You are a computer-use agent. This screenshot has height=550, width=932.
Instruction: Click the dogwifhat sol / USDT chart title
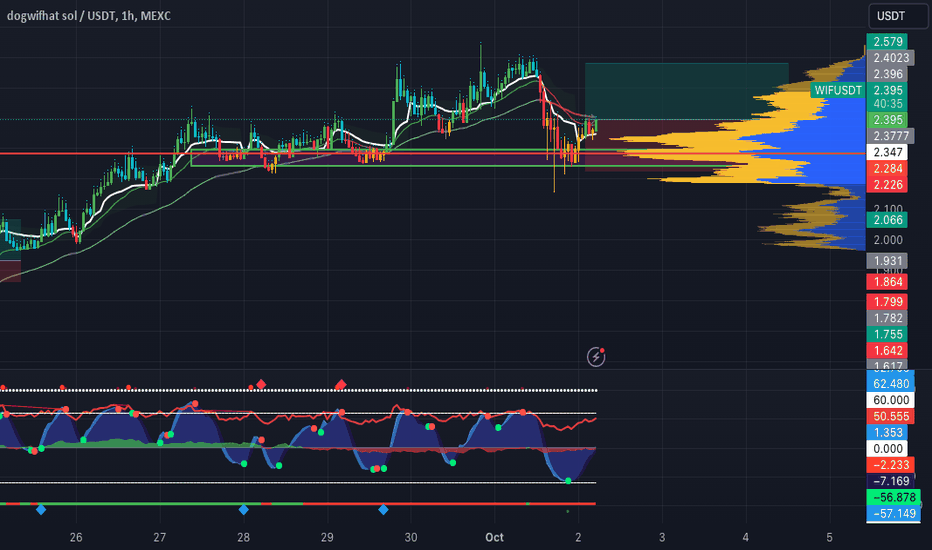coord(89,16)
